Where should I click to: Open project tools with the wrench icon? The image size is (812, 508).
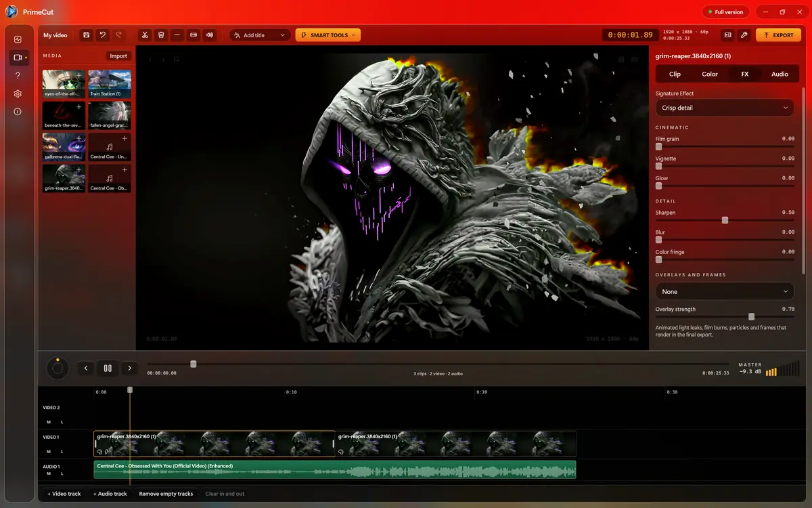pyautogui.click(x=744, y=35)
